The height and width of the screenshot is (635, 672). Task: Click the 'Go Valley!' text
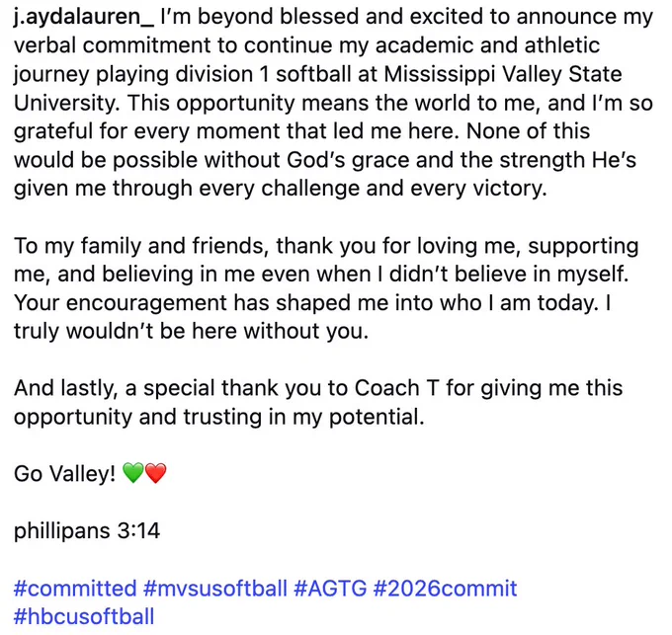tap(64, 474)
